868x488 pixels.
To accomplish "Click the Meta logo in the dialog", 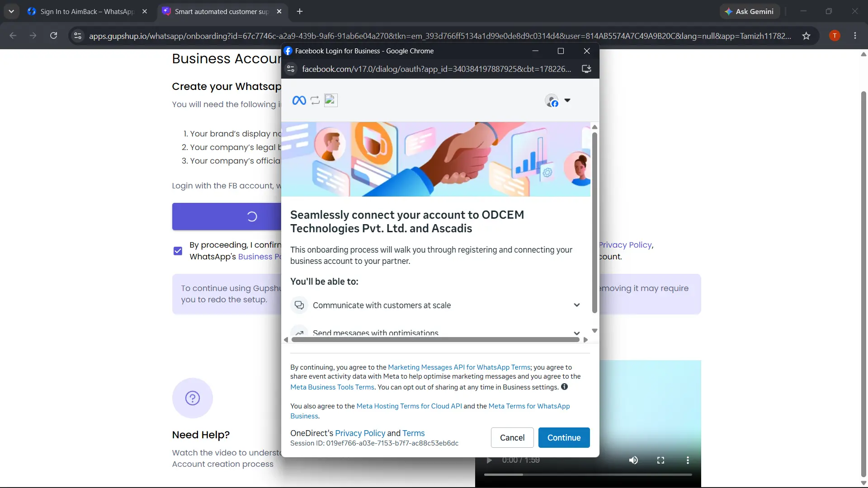I will coord(299,100).
